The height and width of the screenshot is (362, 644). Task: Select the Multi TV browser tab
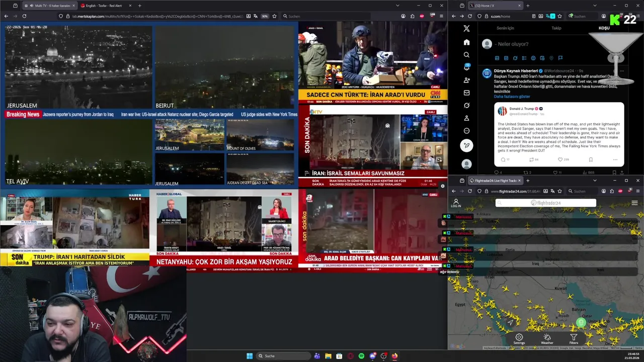(x=49, y=6)
